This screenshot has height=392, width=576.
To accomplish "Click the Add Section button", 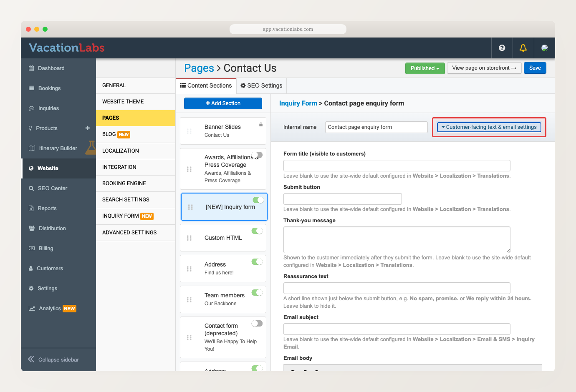I will coord(223,103).
